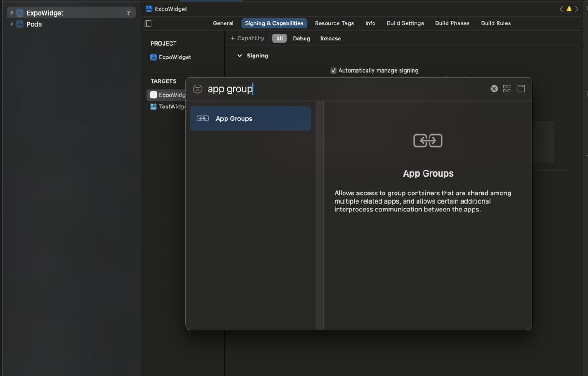Uncheck Automatically manage signing
Screen dimensions: 588x376
click(x=334, y=70)
